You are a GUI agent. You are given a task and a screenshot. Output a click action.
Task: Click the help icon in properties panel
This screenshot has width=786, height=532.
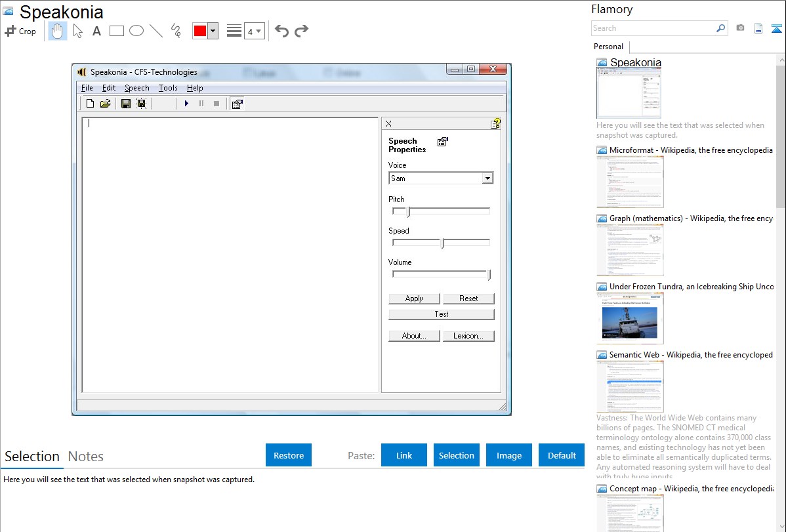click(495, 123)
